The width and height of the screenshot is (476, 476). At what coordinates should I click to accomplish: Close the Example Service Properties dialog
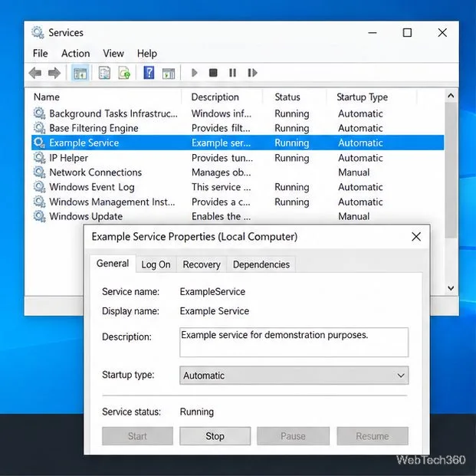coord(416,237)
